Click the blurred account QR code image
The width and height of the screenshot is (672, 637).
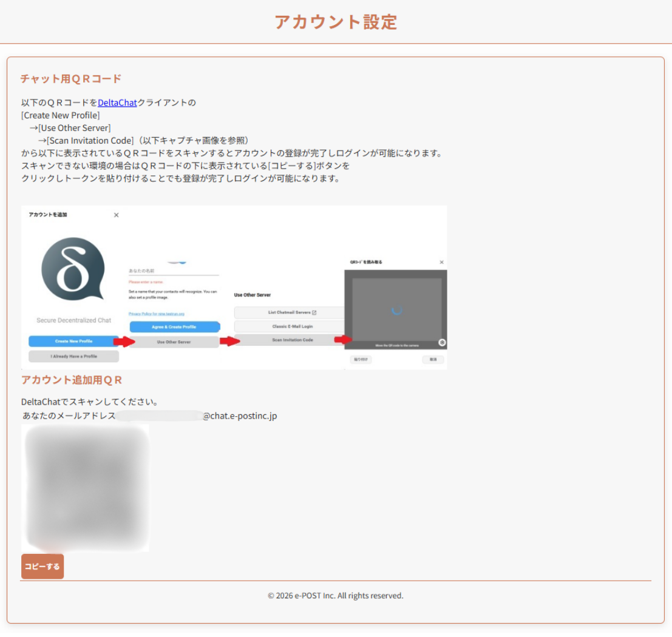85,488
